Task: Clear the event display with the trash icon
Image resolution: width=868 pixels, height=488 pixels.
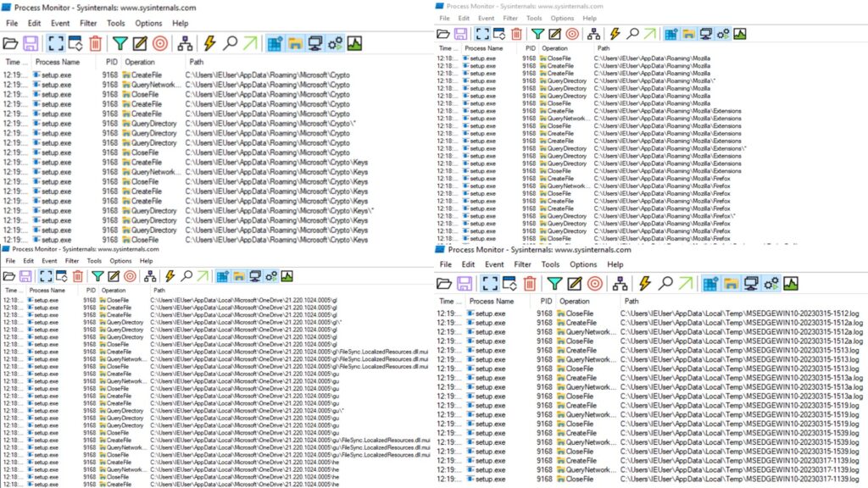Action: [96, 42]
